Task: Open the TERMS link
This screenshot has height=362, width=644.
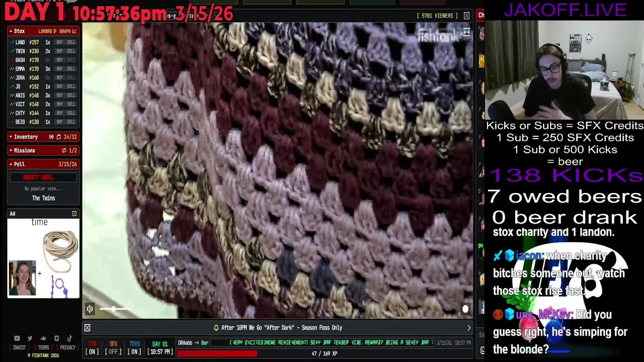Action: coord(43,347)
